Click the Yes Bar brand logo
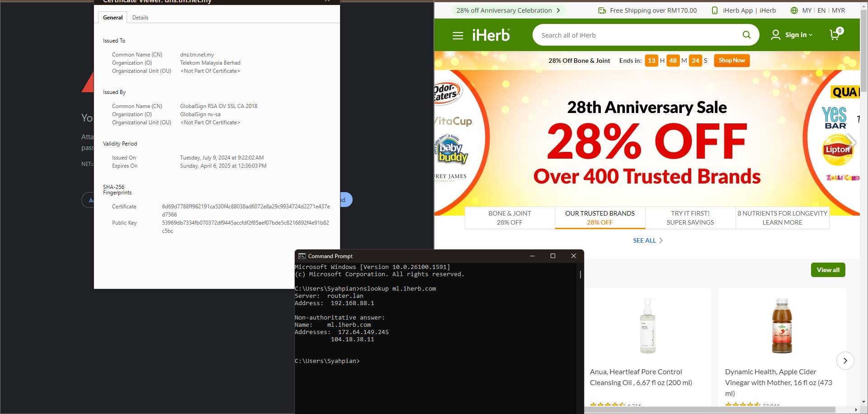This screenshot has width=868, height=414. click(834, 118)
